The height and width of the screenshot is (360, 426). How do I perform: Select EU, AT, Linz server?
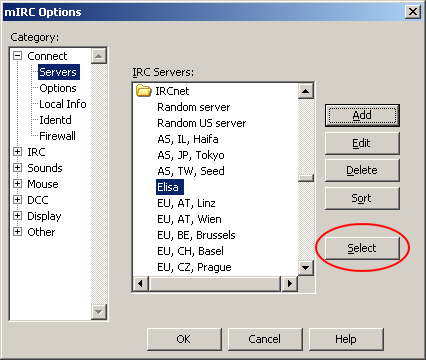coord(186,203)
